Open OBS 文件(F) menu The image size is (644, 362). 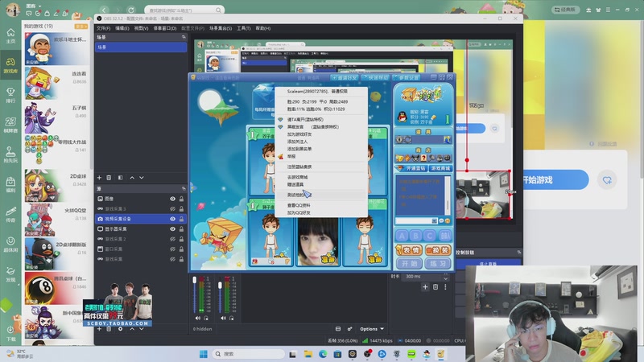[103, 28]
